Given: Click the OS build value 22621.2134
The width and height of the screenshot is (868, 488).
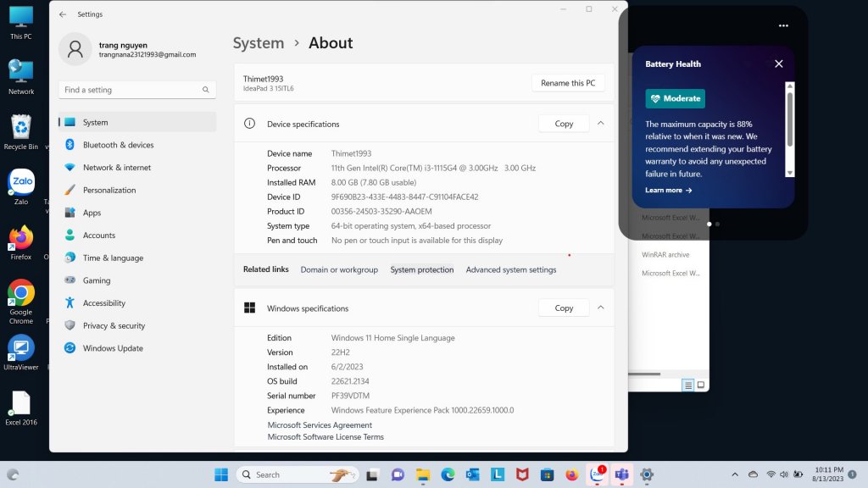Looking at the screenshot, I should pyautogui.click(x=350, y=381).
